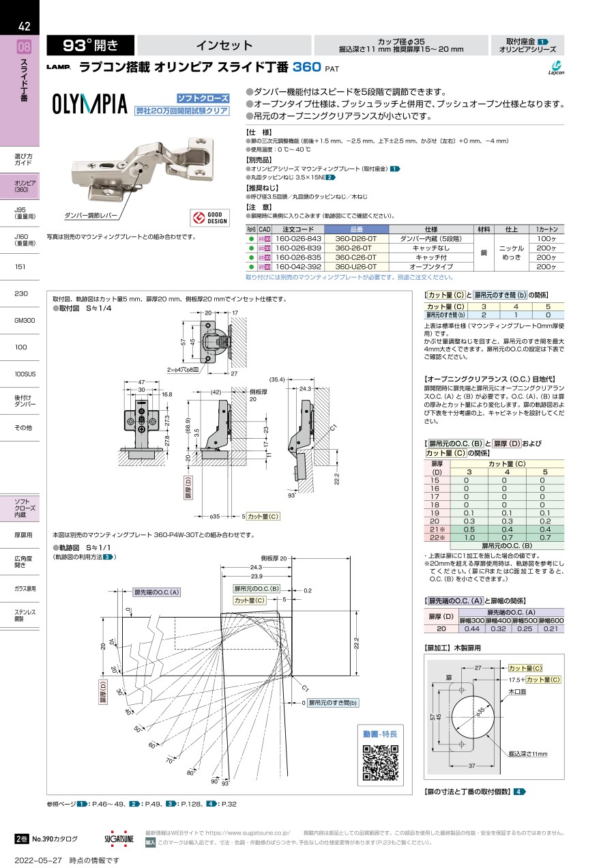Screen dimensions: 614x868
Task: Click reference badge 4 beside door dimensions heading
Action: click(520, 792)
